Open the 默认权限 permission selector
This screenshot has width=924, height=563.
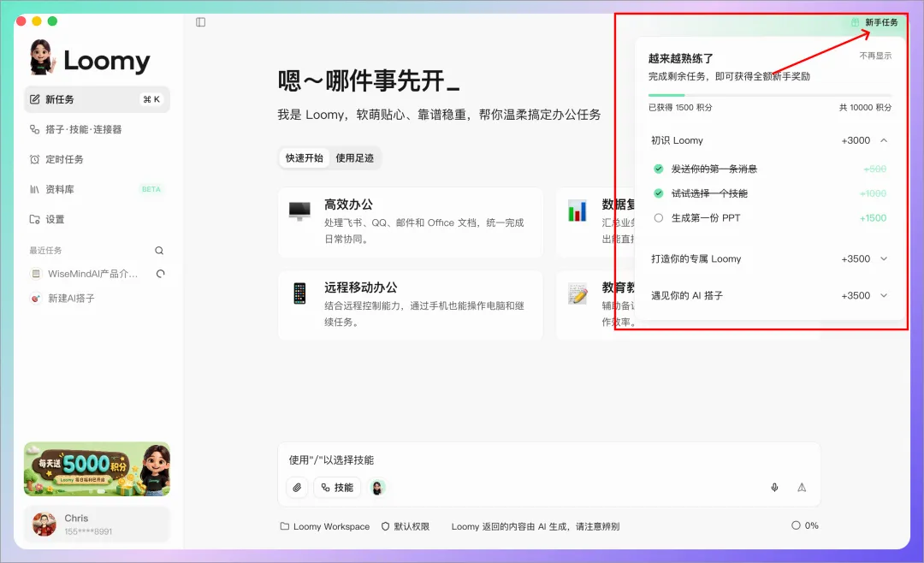(406, 526)
